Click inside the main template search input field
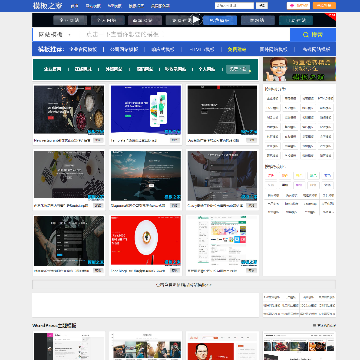Viewport: 360px width, 360px height. click(x=183, y=34)
